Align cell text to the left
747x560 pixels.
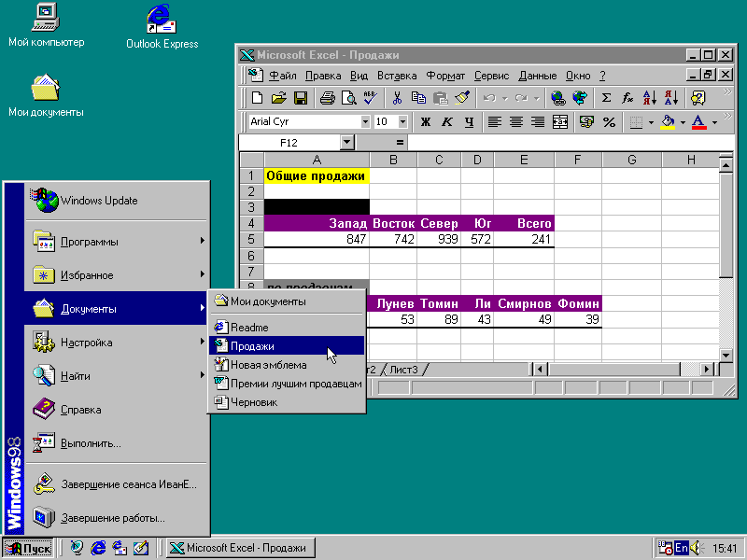pos(495,122)
